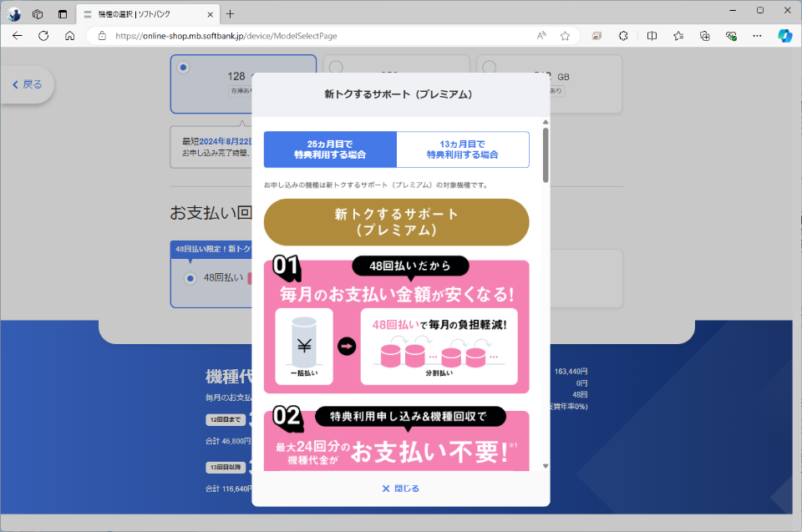Screen dimensions: 802x532
Task: Refresh the SoftBank model selection page
Action: tap(43, 36)
